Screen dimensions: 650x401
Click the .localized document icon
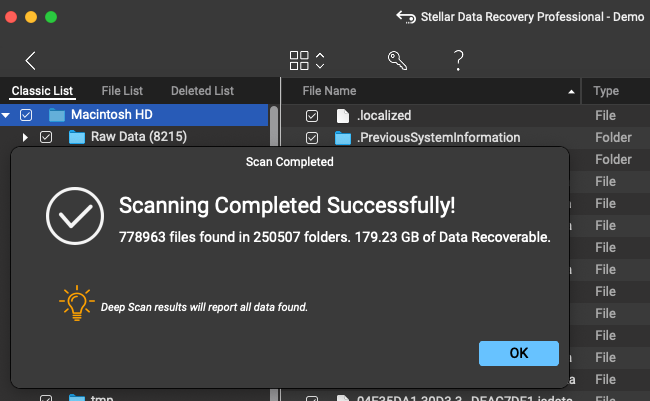click(x=342, y=116)
